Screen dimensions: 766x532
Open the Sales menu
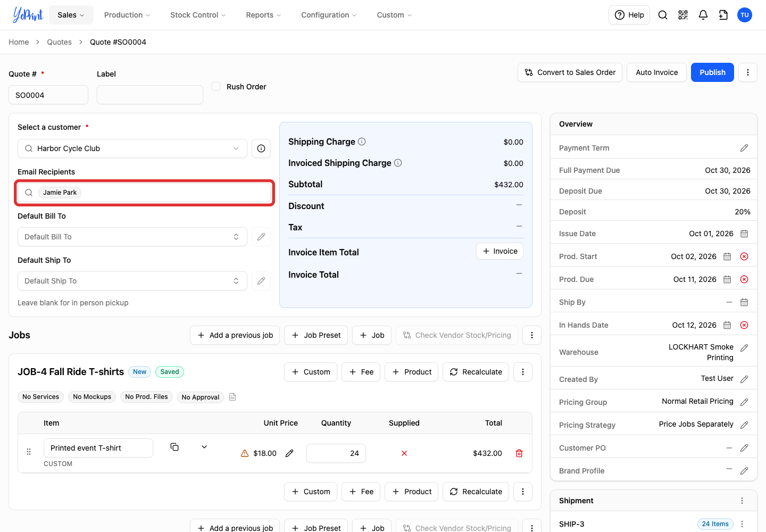71,15
